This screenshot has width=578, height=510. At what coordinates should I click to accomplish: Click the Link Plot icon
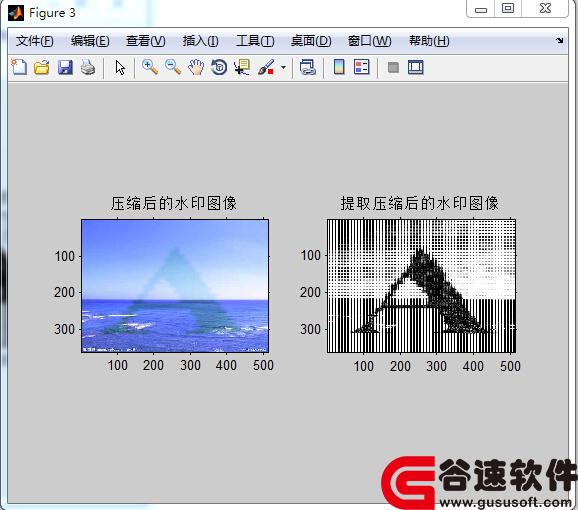point(308,68)
